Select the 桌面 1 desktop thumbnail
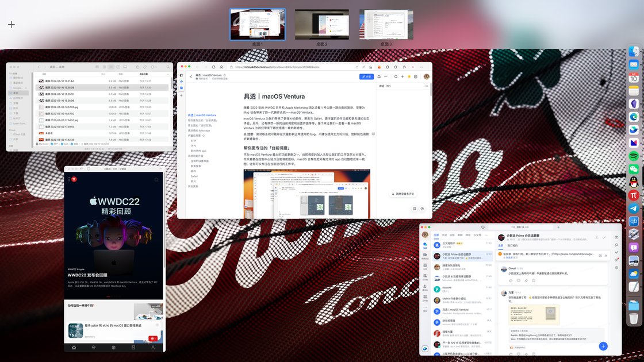The height and width of the screenshot is (362, 644). [258, 25]
